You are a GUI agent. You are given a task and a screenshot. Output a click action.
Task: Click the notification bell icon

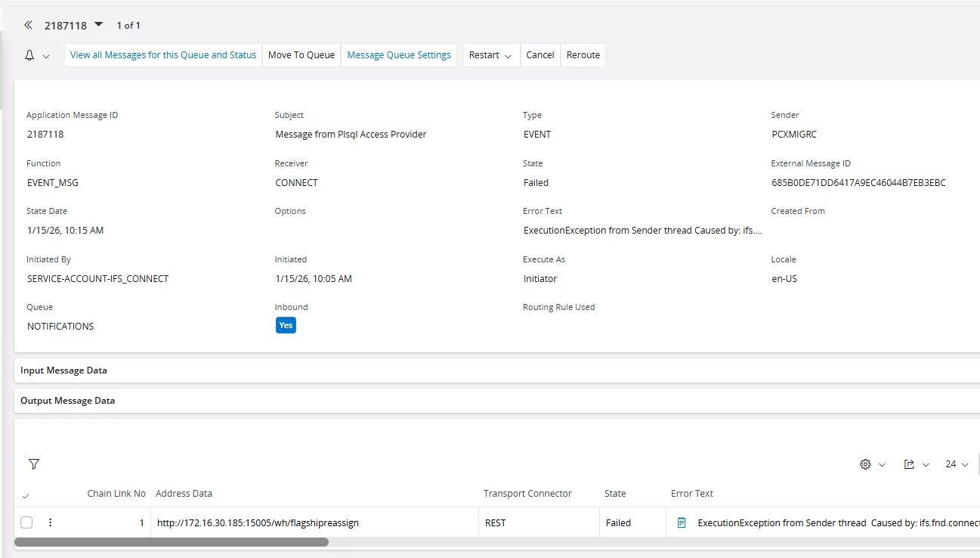coord(30,55)
